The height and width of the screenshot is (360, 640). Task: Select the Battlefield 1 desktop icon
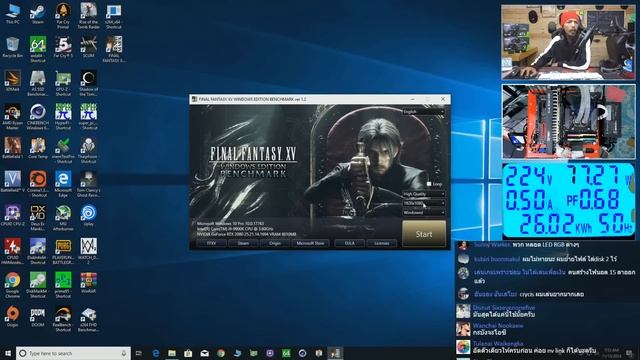pos(13,148)
